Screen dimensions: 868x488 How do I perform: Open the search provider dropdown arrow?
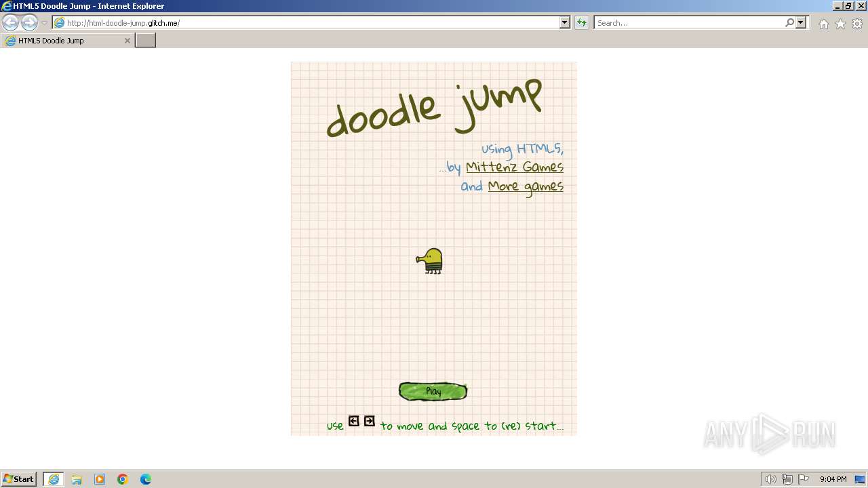pos(802,23)
